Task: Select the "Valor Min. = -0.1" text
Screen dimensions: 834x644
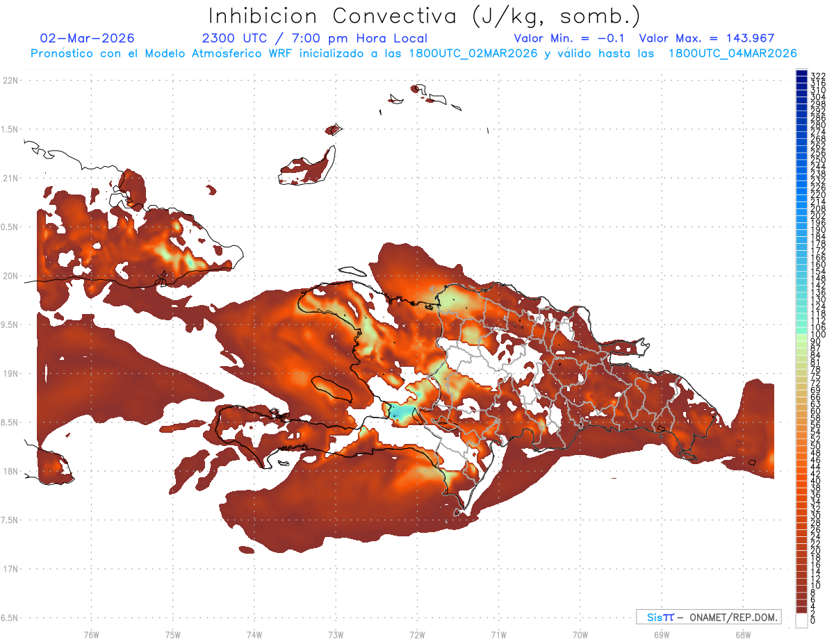Action: point(570,38)
